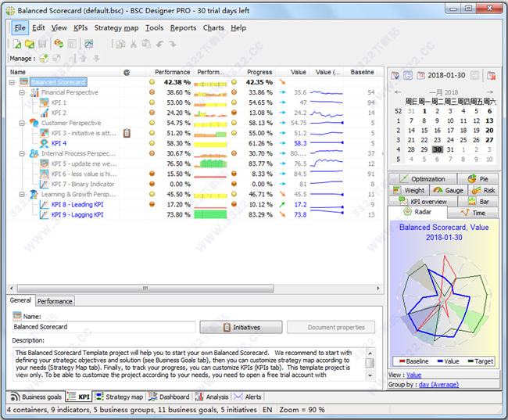Click the calendar icon with checkmark
Viewport: 508px width, 420px height.
point(395,76)
